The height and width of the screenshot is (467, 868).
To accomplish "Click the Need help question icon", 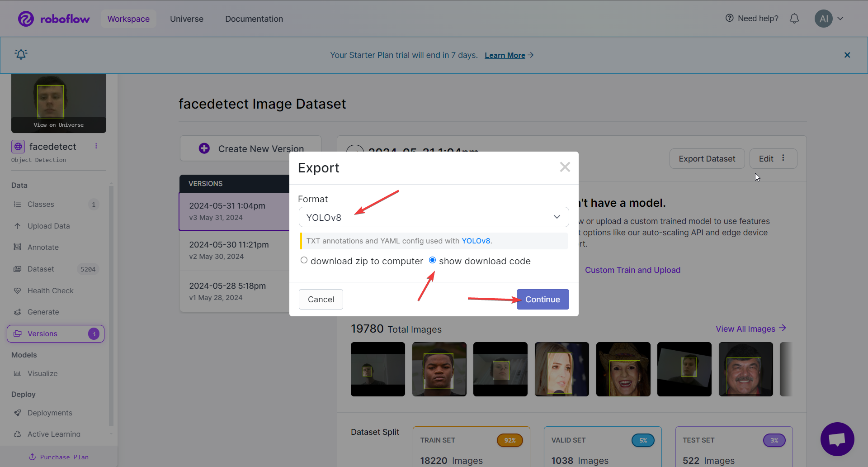I will point(730,18).
